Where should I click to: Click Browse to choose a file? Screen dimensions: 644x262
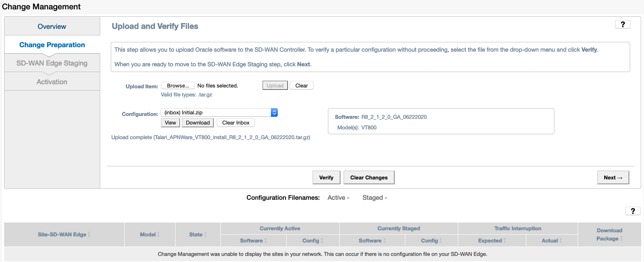coord(178,85)
